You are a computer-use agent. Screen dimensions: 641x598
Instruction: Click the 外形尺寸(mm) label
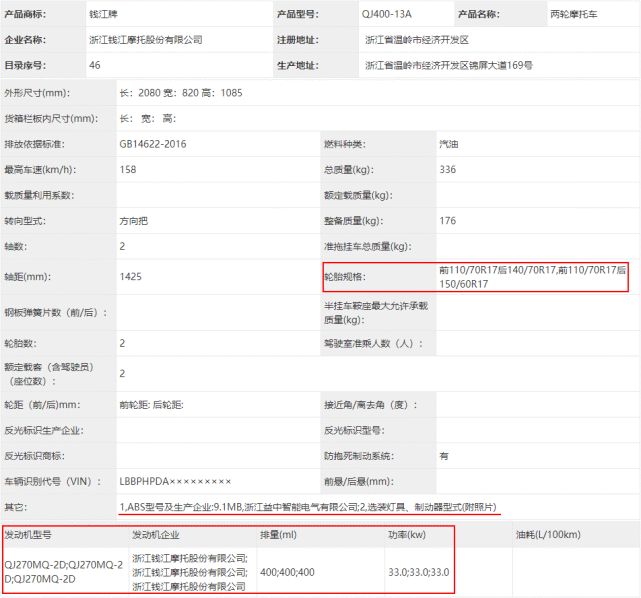coord(37,93)
